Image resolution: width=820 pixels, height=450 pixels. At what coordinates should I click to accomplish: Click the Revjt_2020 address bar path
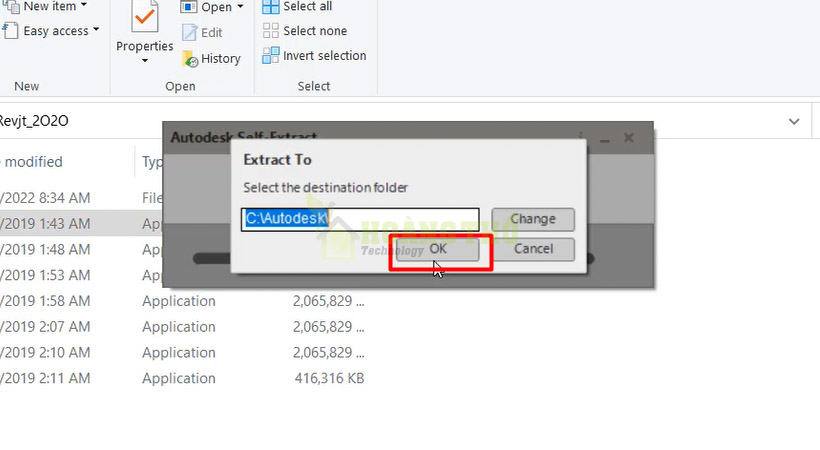33,121
